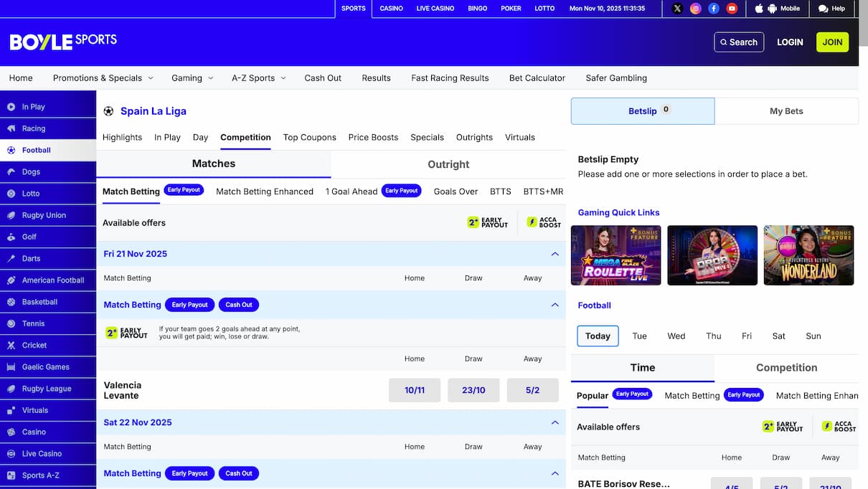This screenshot has width=868, height=489.
Task: Select Football icon in sidebar
Action: coord(11,151)
